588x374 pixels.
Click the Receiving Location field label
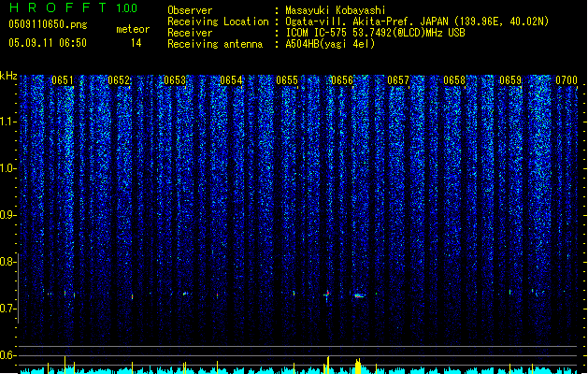218,22
